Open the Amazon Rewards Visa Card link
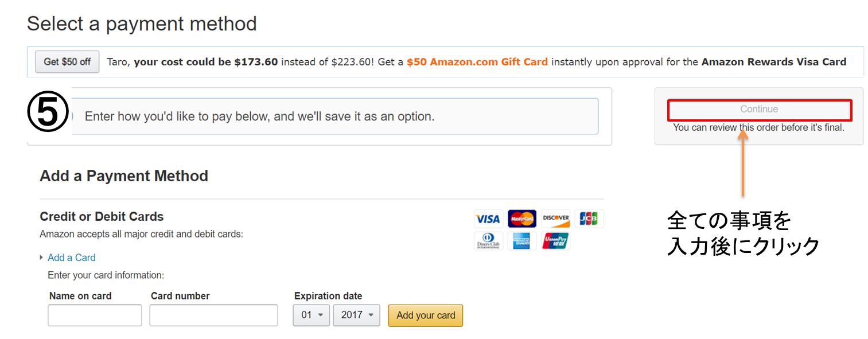The height and width of the screenshot is (339, 868). (x=774, y=62)
